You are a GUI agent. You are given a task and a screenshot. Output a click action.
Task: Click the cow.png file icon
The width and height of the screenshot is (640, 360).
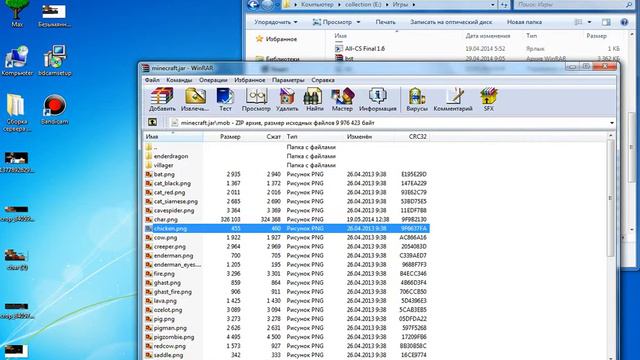pos(149,238)
